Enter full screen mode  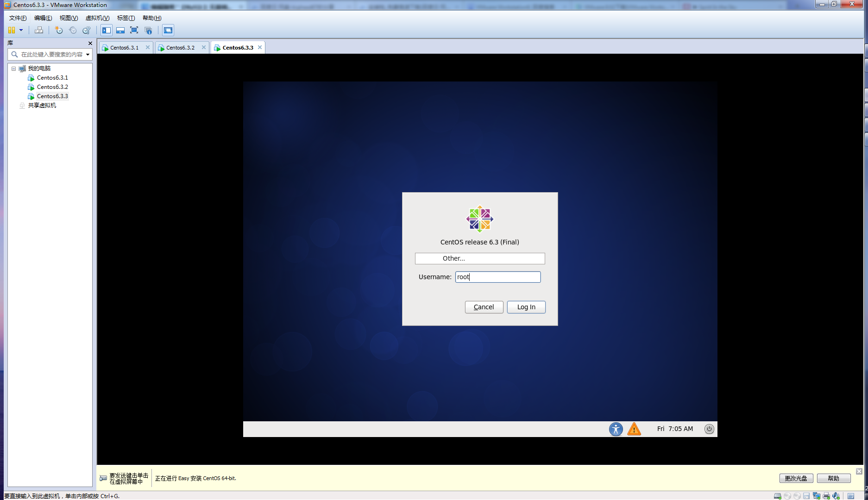tap(134, 30)
